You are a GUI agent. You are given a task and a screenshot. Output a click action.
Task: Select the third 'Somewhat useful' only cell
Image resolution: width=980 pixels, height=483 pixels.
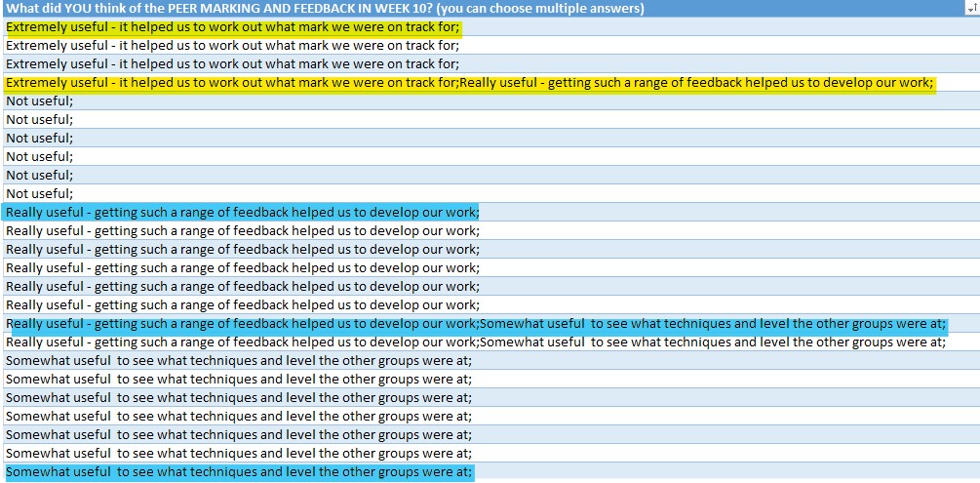click(239, 398)
